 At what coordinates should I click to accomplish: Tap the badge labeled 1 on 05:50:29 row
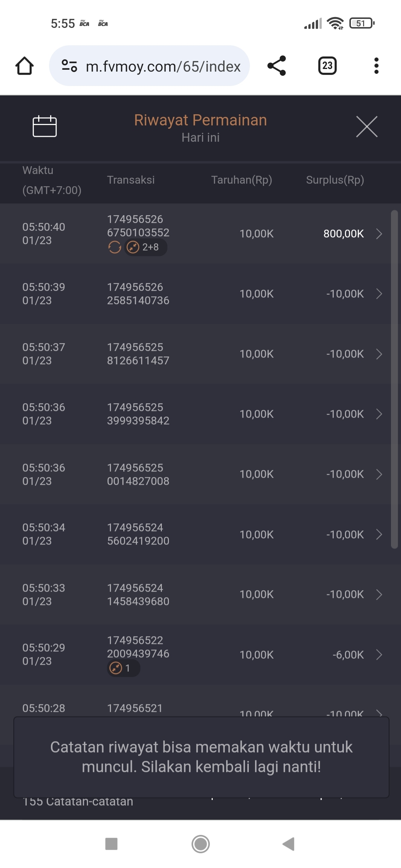tap(123, 668)
